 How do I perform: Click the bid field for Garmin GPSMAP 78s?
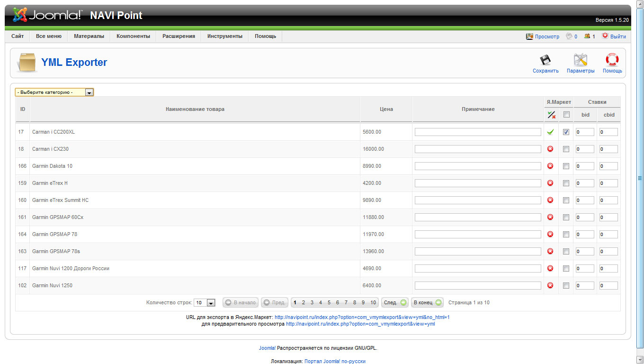coord(585,252)
